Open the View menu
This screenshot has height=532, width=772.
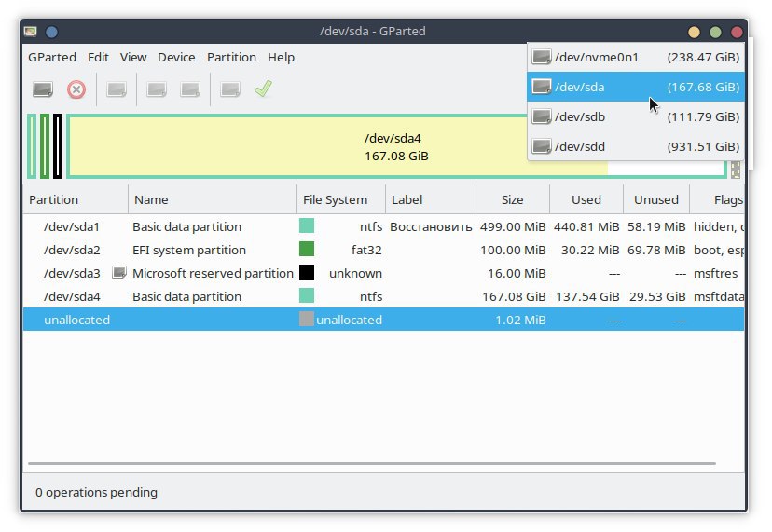pyautogui.click(x=133, y=57)
